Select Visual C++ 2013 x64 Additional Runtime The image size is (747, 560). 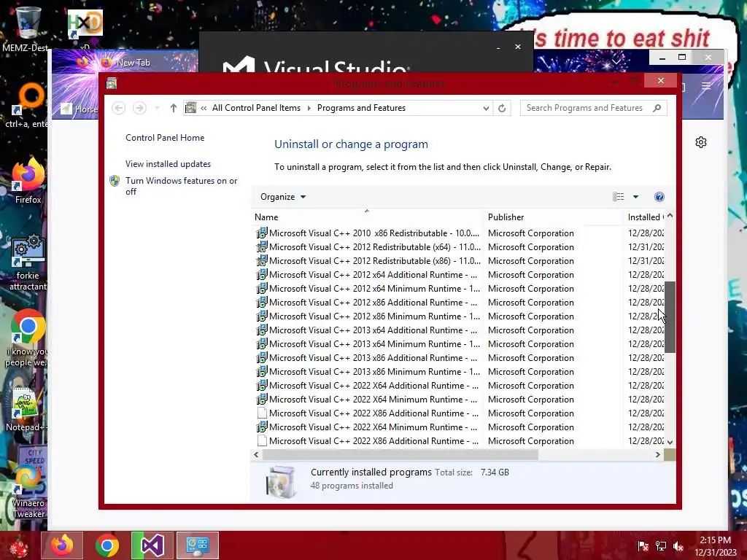tap(459, 330)
